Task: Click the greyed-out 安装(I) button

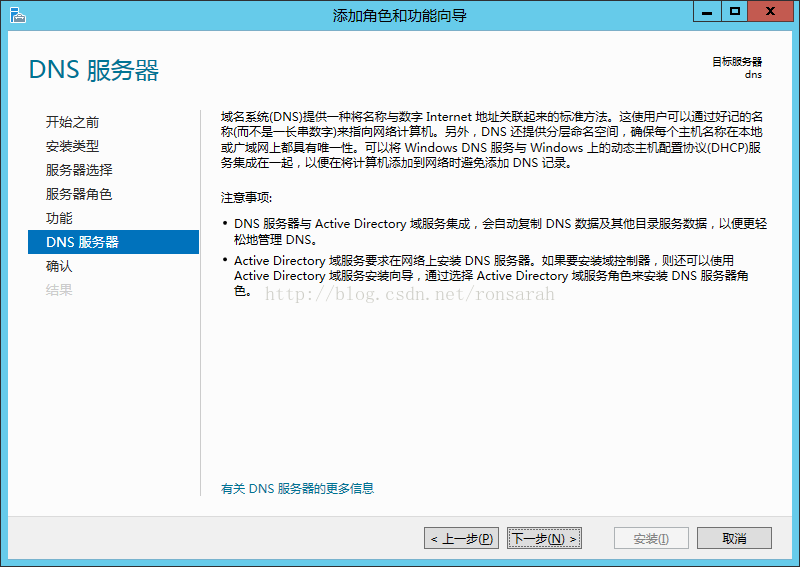Action: click(x=651, y=538)
